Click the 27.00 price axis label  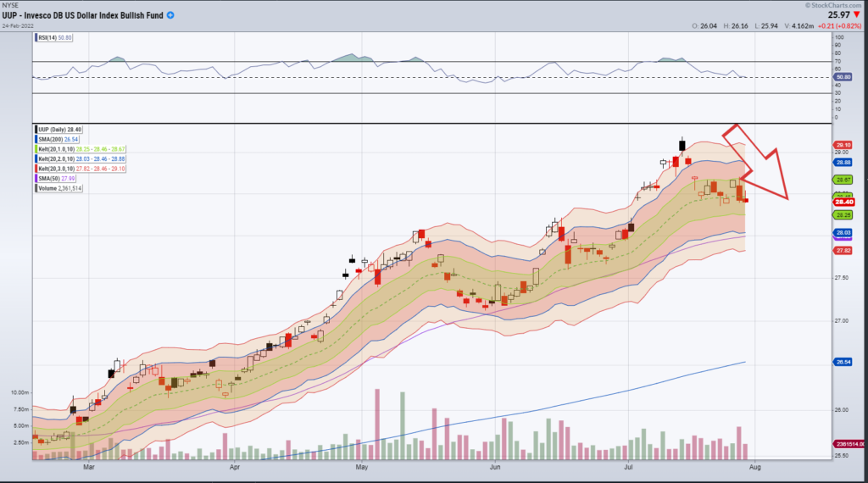tap(842, 321)
